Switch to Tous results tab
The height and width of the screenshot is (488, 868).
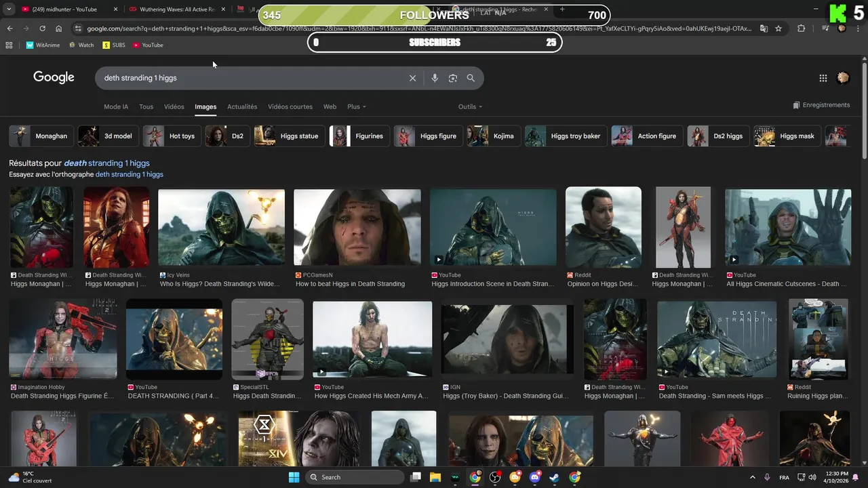click(x=146, y=106)
